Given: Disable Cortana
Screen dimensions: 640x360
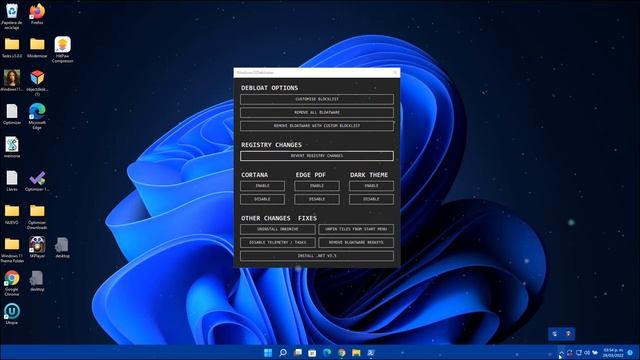Looking at the screenshot, I should click(262, 199).
